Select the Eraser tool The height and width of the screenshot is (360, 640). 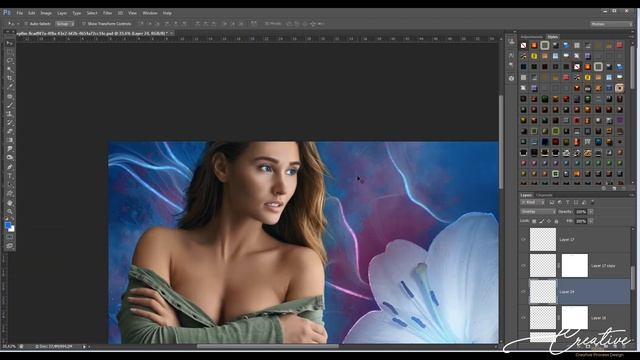(x=9, y=131)
